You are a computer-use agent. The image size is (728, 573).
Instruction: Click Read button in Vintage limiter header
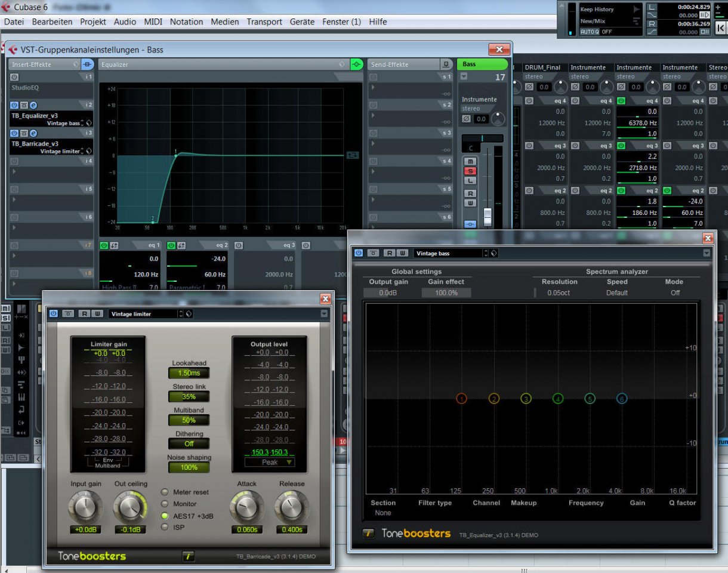pos(85,313)
